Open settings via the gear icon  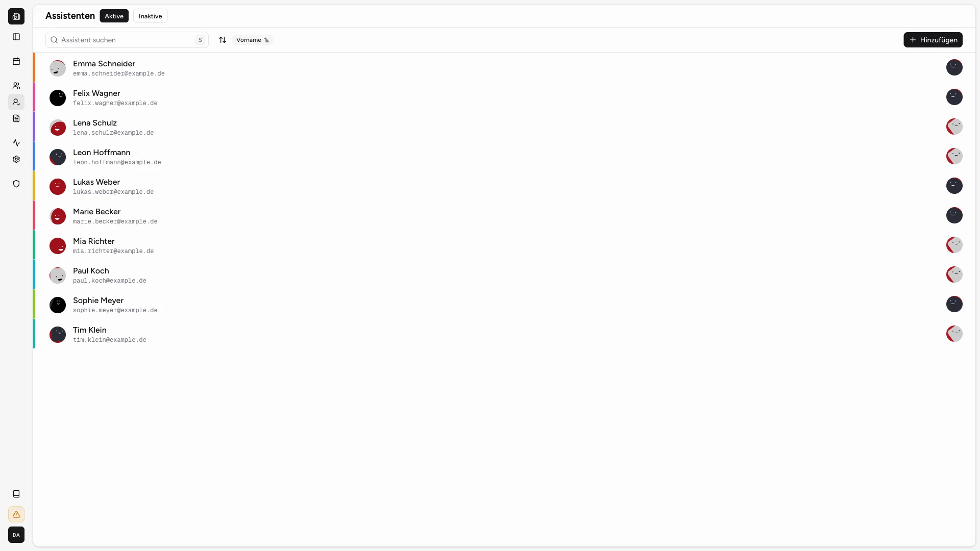pyautogui.click(x=16, y=159)
